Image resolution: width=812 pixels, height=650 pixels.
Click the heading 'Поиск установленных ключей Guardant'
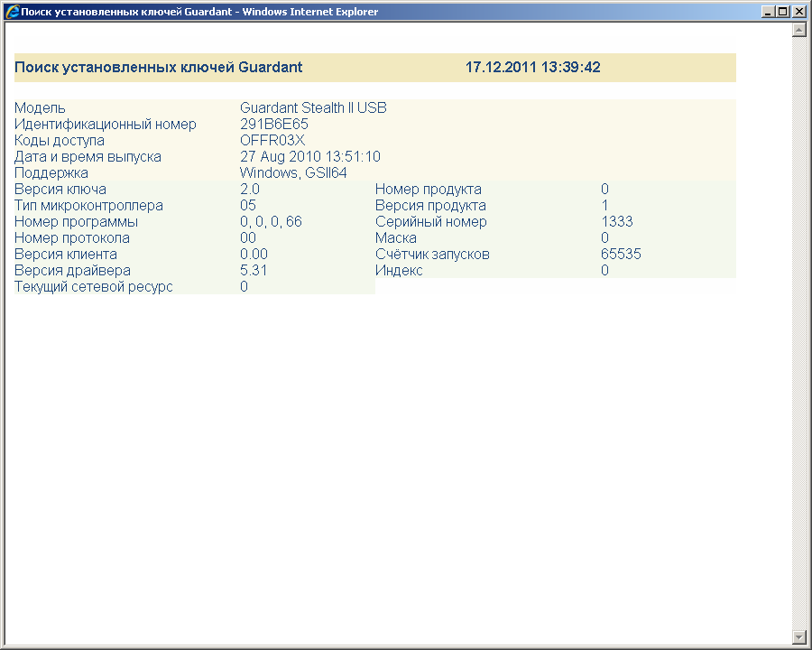(x=159, y=68)
